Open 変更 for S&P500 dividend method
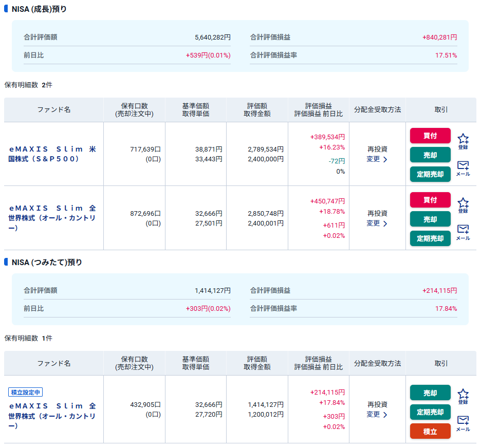Image resolution: width=481 pixels, height=448 pixels. pos(377,159)
